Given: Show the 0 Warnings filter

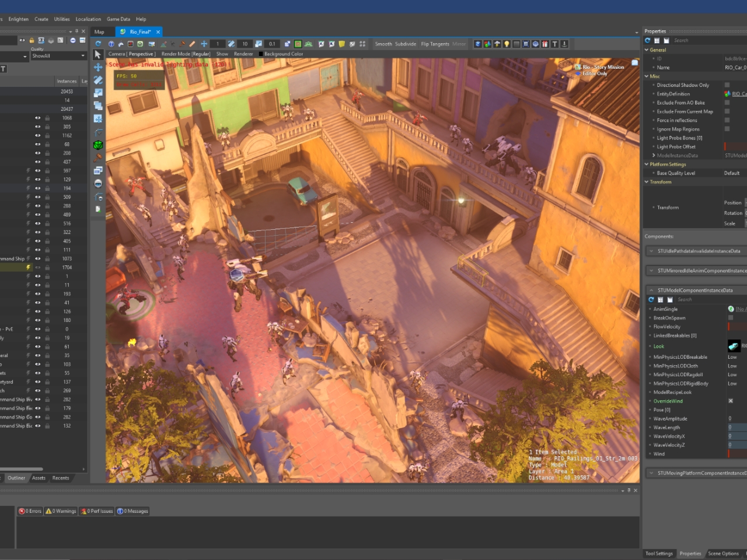Looking at the screenshot, I should (61, 511).
